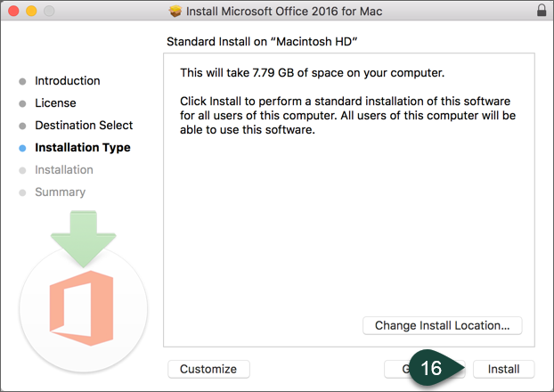554x392 pixels.
Task: Click the blue bullet beside Installation Type
Action: pyautogui.click(x=22, y=148)
